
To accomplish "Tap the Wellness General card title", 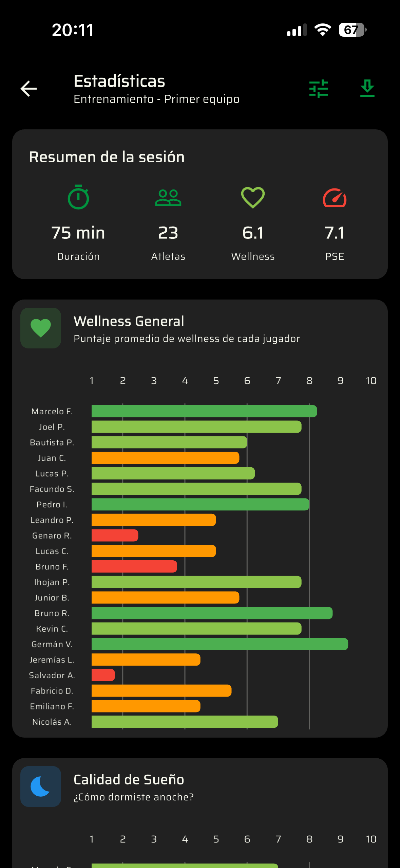I will [x=129, y=321].
